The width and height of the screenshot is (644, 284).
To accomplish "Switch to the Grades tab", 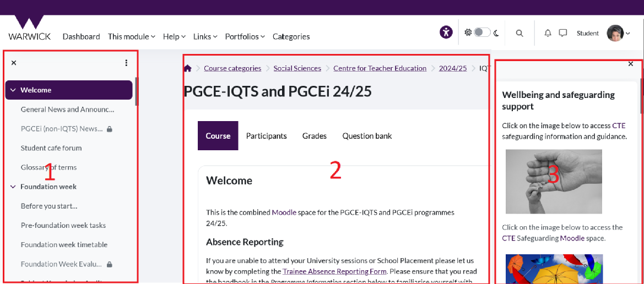I will pos(314,136).
